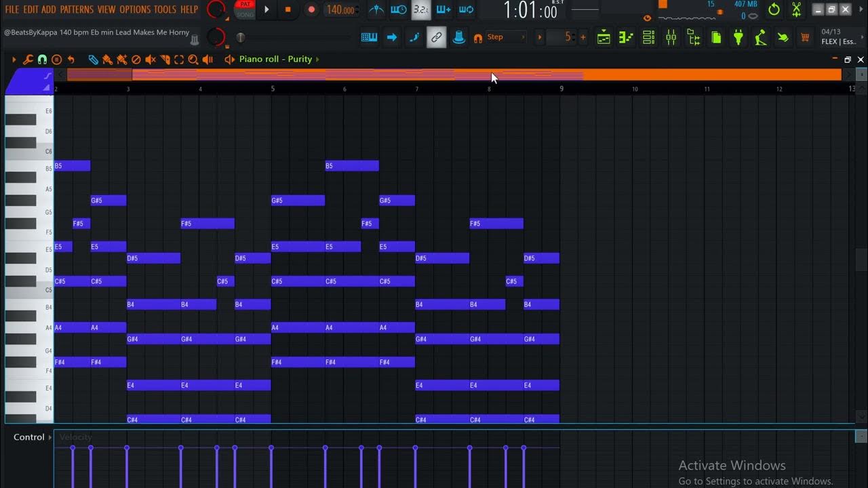Toggle typing keyboard to piano
The height and width of the screenshot is (488, 868).
(369, 37)
